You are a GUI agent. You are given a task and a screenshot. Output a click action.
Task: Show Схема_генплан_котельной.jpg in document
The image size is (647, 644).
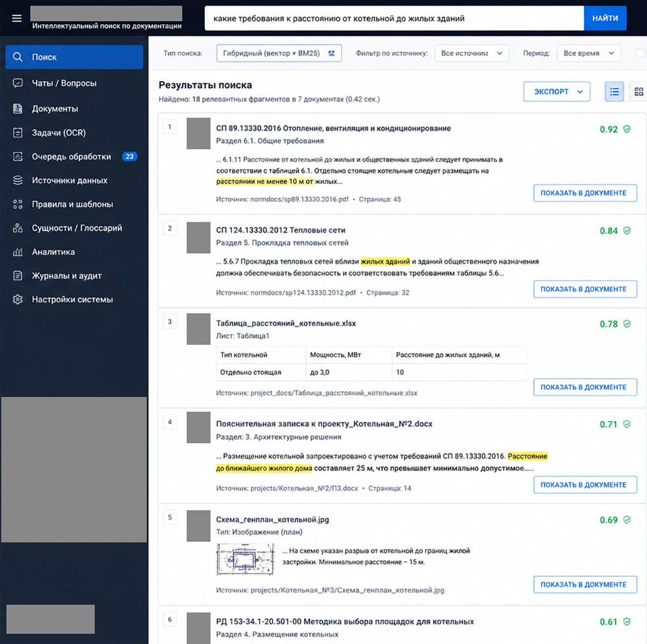585,585
